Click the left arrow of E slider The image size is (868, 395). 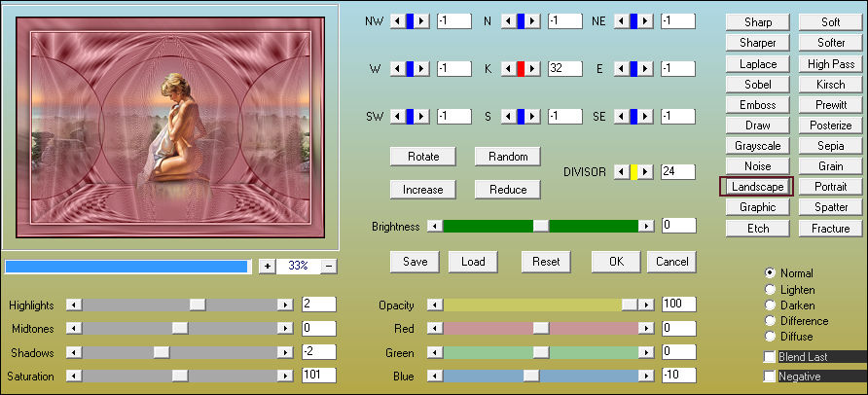(x=621, y=69)
